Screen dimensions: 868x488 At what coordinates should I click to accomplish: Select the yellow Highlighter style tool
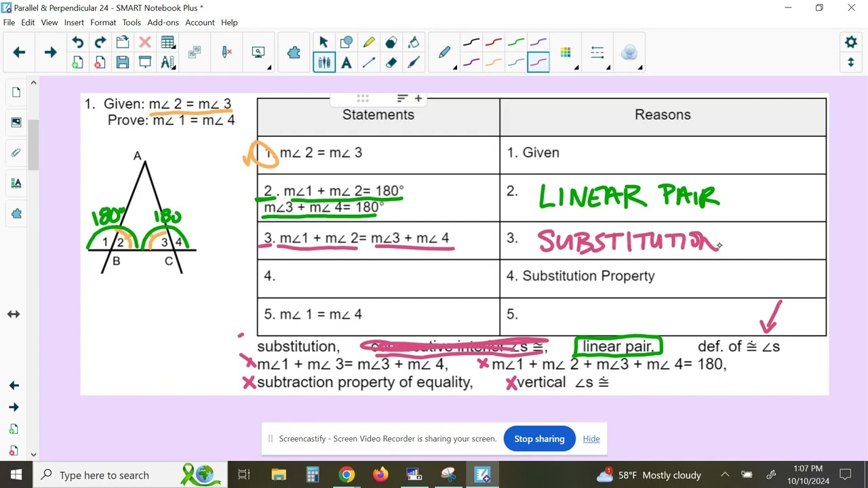tap(369, 43)
